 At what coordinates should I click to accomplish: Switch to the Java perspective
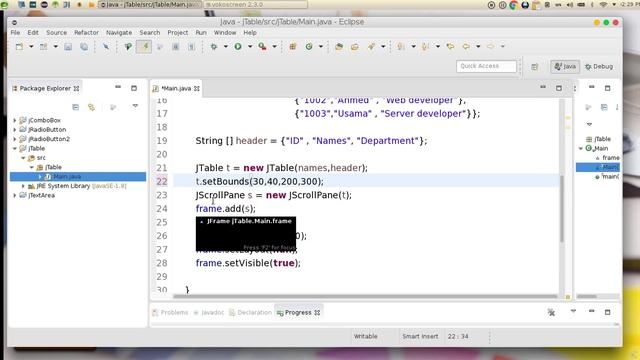pyautogui.click(x=565, y=66)
